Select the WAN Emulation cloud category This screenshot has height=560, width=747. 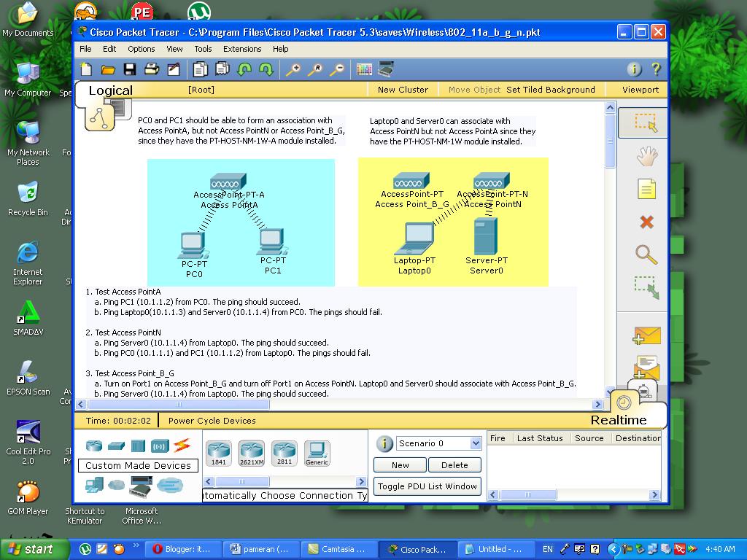pos(116,485)
